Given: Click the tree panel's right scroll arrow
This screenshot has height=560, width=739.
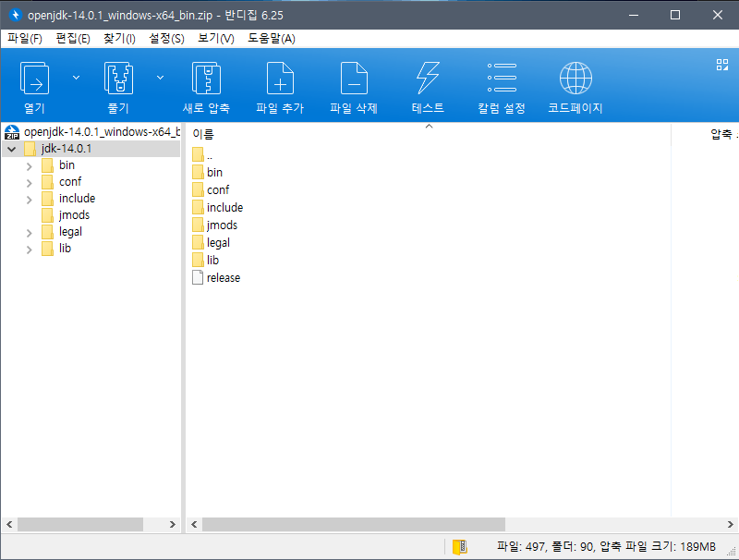Looking at the screenshot, I should pos(173,524).
